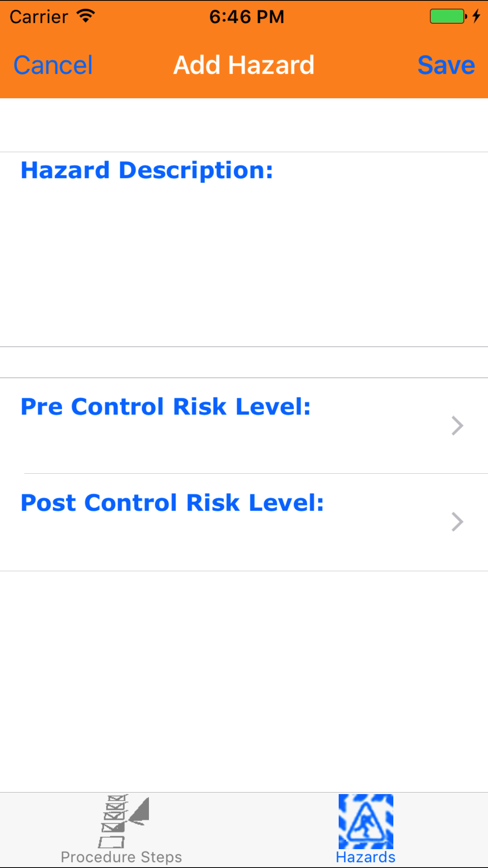
Task: Open the Pre Control Risk Level row
Action: [236, 426]
